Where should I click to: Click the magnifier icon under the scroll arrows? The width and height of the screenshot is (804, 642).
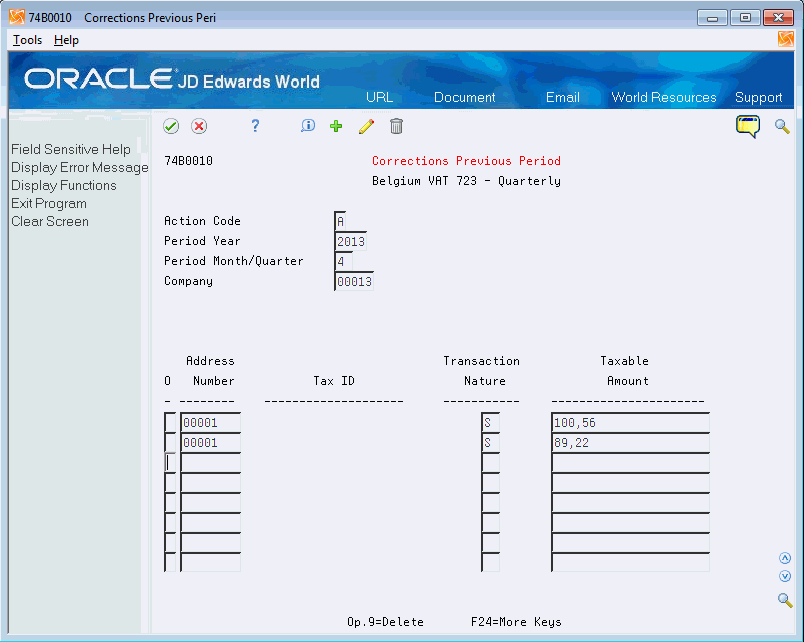(785, 599)
